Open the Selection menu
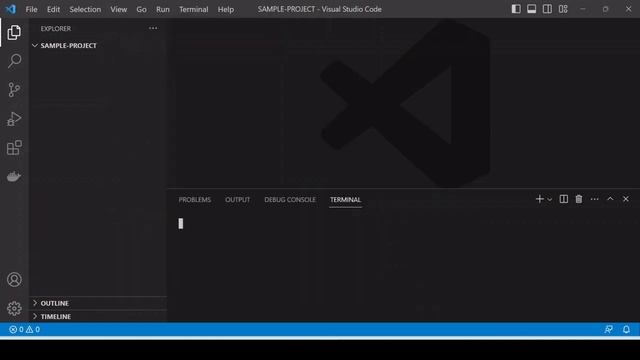The height and width of the screenshot is (360, 640). [85, 9]
